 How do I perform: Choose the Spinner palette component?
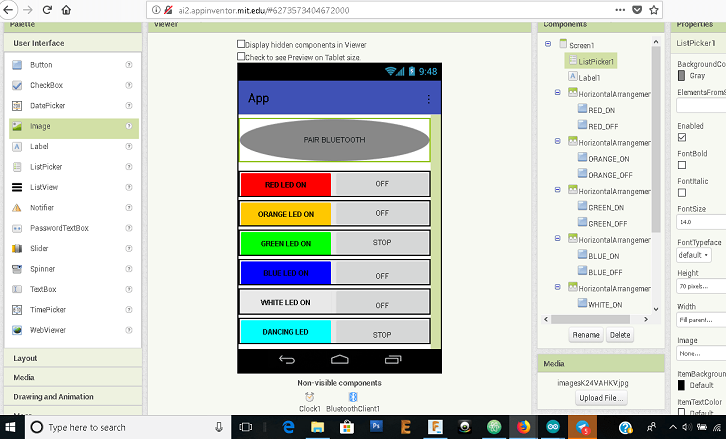pos(42,269)
